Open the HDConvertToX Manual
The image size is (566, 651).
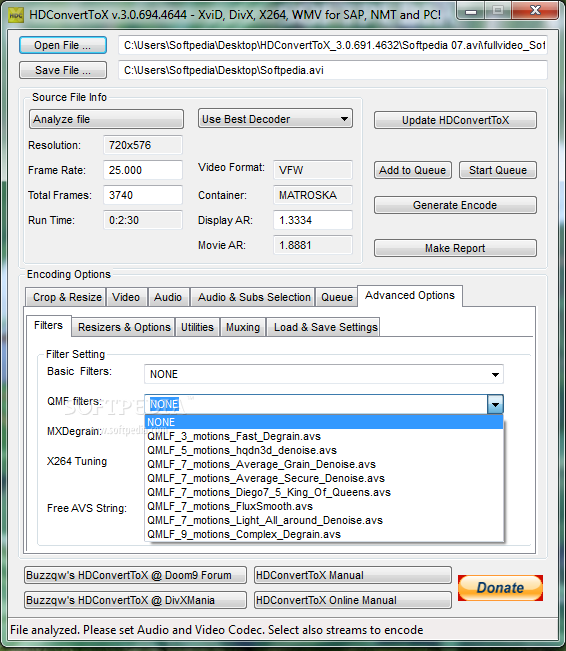tap(353, 575)
